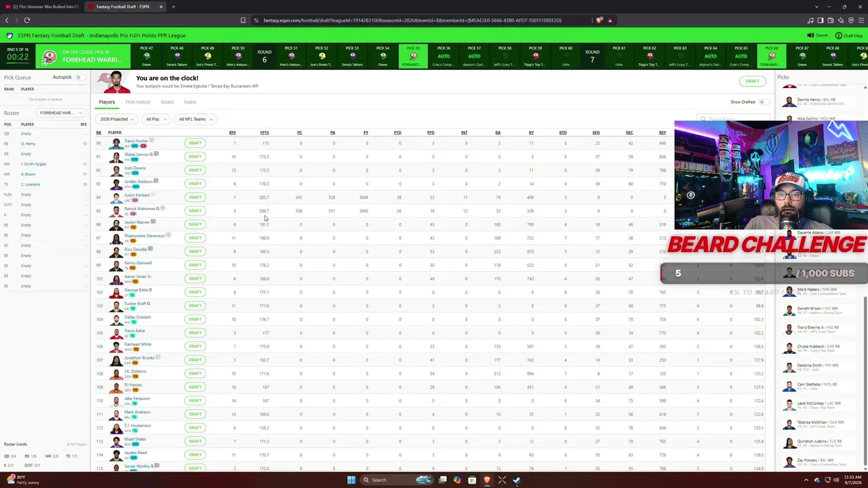Open Tucker Kraft player name link

135,304
